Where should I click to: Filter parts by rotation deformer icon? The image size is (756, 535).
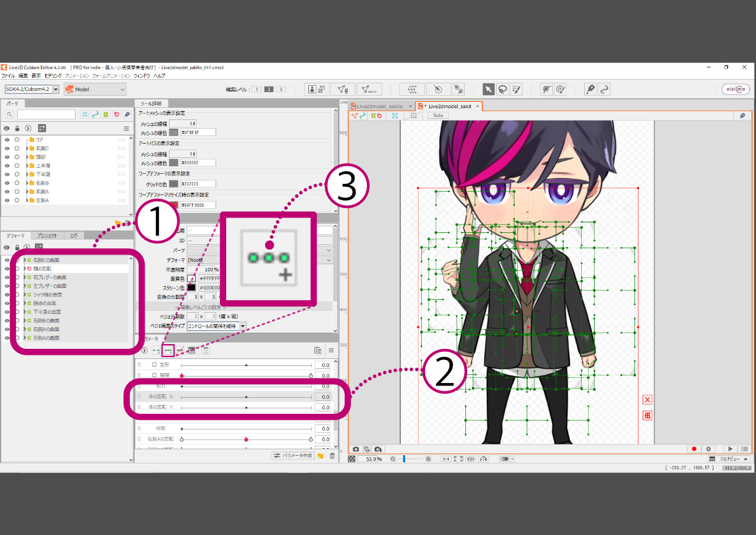[x=116, y=115]
